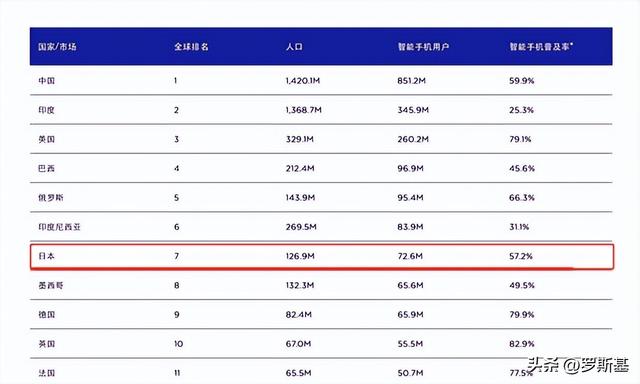This screenshot has width=640, height=384.
Task: Select the 巴西 country cell
Action: click(47, 169)
